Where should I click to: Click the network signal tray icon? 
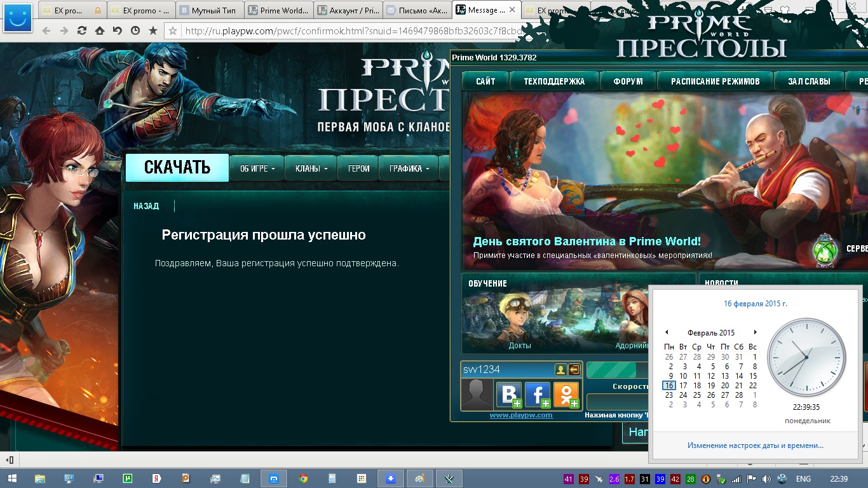[736, 478]
